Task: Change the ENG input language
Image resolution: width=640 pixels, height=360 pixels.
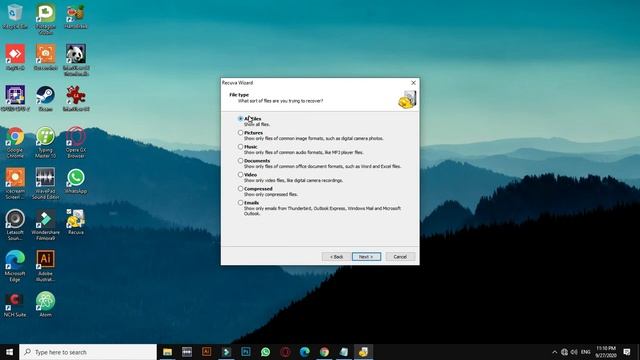Action: coord(586,352)
